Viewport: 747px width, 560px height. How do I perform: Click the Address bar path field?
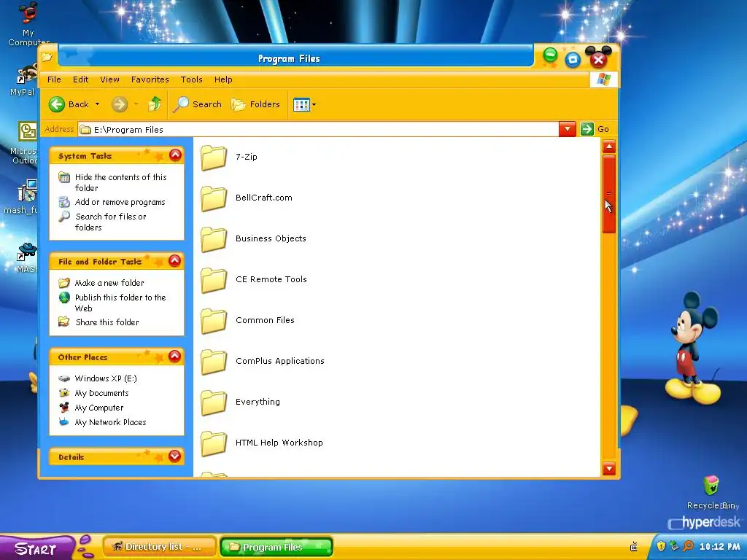click(x=318, y=130)
